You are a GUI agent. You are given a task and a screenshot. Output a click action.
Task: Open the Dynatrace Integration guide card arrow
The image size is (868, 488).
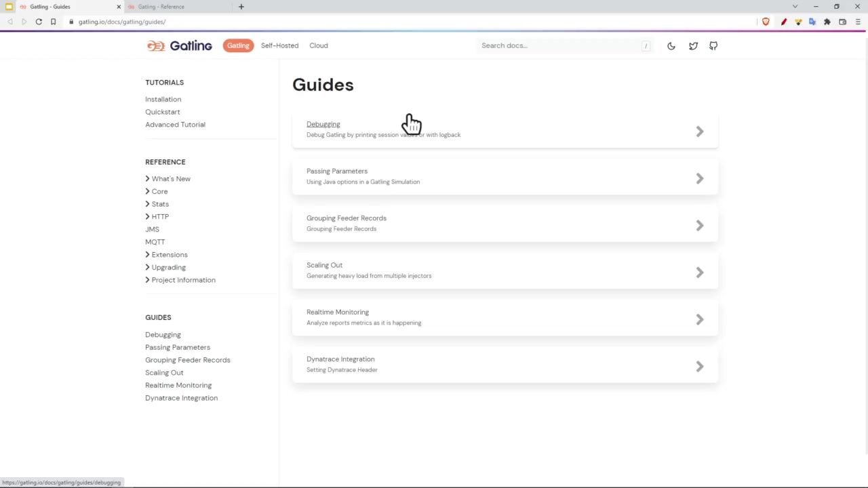point(699,367)
